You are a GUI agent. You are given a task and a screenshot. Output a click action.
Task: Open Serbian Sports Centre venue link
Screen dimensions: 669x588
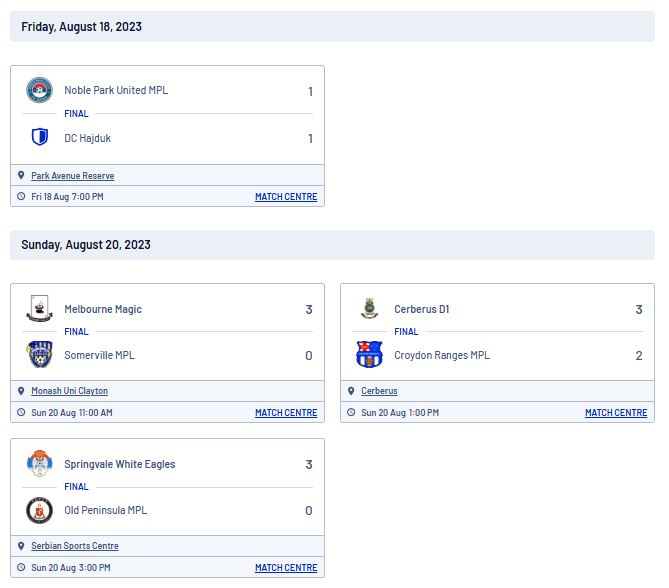point(75,545)
